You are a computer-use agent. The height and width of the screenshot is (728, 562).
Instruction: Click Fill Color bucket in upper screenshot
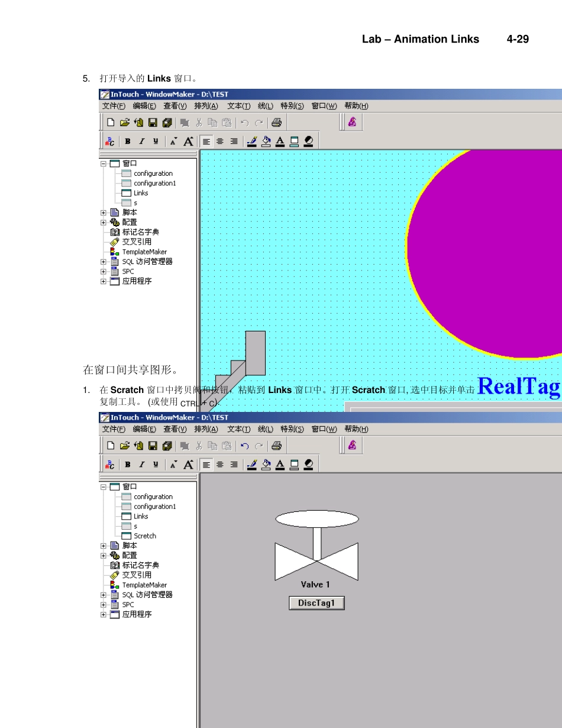coord(266,141)
